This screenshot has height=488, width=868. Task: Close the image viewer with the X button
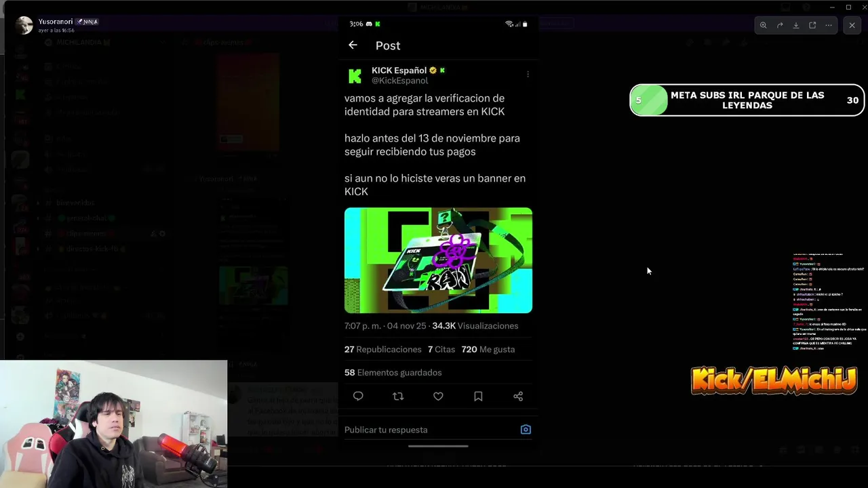pyautogui.click(x=852, y=25)
